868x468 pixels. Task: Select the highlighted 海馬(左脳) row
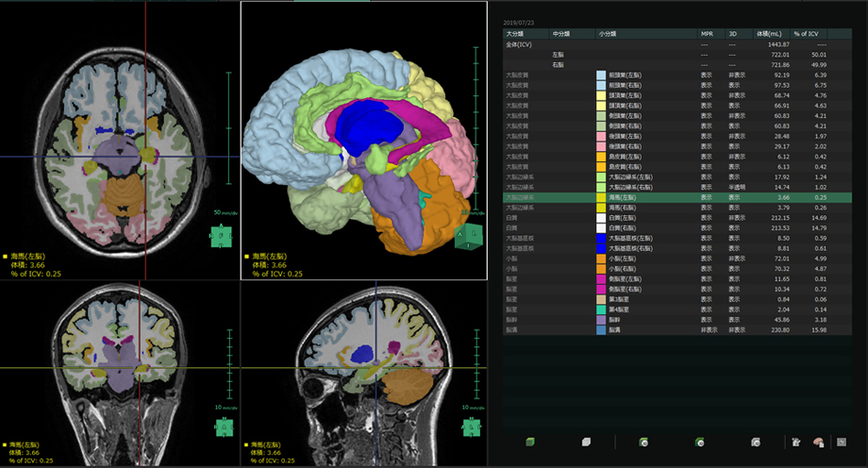click(677, 197)
